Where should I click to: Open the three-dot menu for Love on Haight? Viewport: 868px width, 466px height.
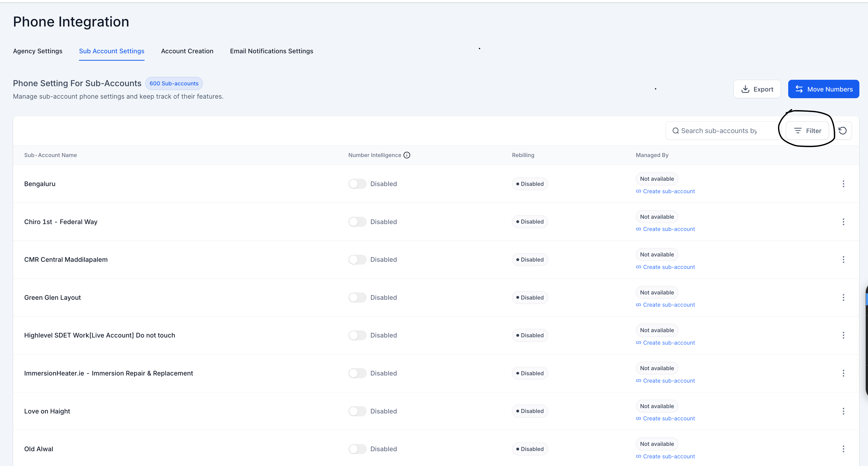(843, 411)
